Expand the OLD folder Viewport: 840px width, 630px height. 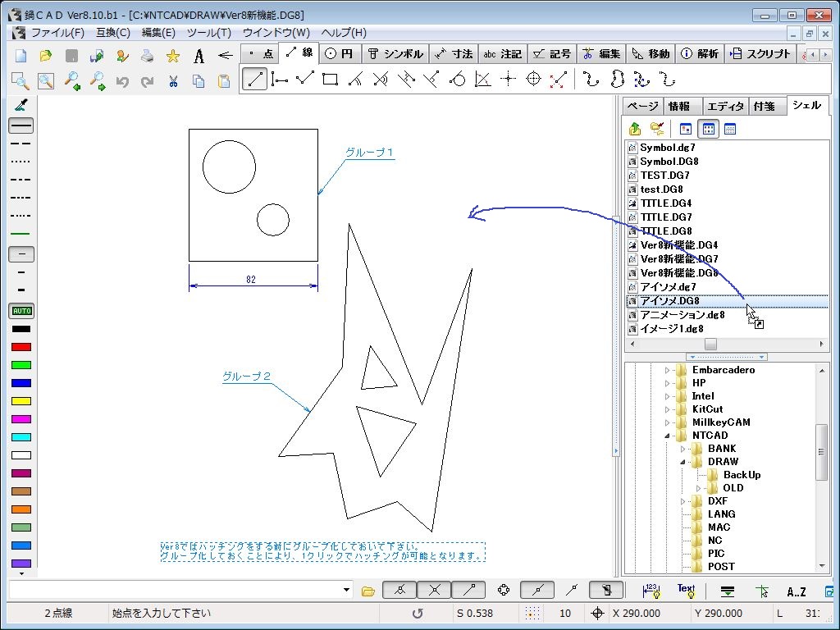click(x=698, y=488)
